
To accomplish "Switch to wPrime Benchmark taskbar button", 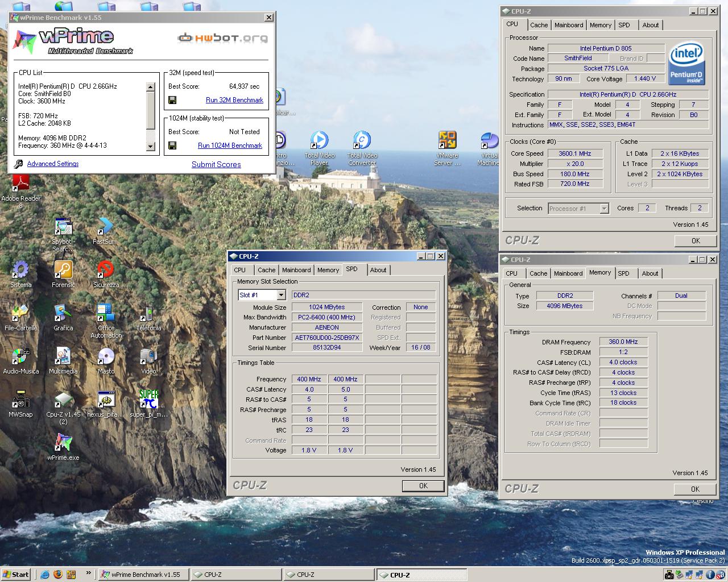I will point(143,575).
